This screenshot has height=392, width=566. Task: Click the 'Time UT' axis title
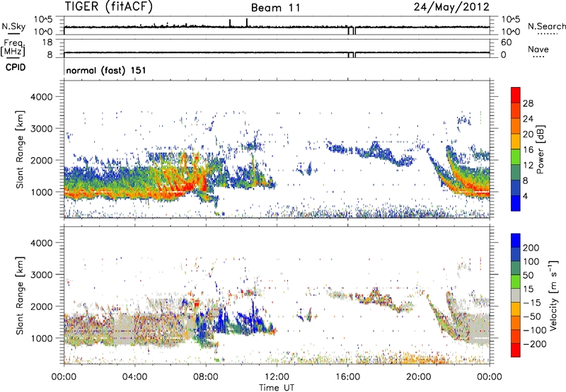click(277, 387)
